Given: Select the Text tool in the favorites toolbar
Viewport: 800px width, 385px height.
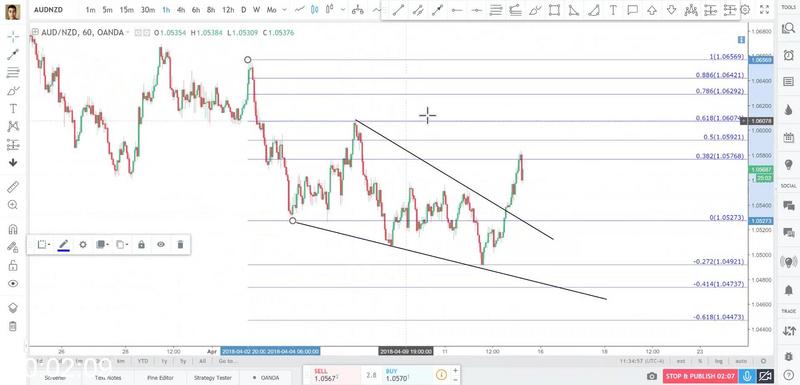Looking at the screenshot, I should pyautogui.click(x=613, y=10).
